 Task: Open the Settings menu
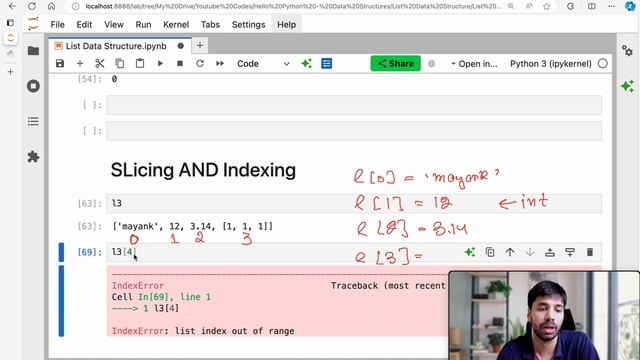(x=249, y=24)
